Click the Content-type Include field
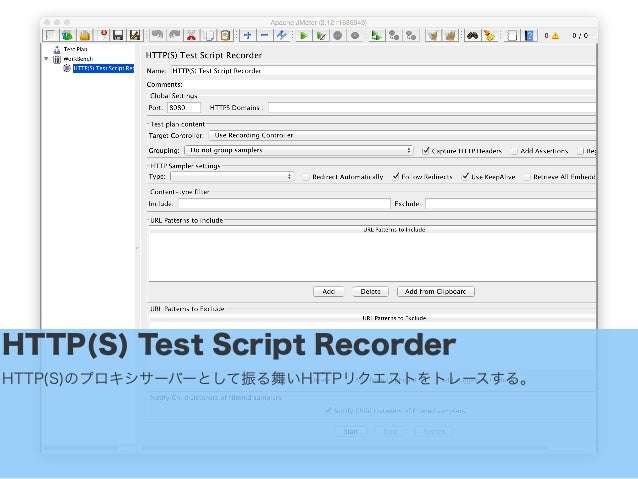The height and width of the screenshot is (479, 638). click(x=284, y=203)
